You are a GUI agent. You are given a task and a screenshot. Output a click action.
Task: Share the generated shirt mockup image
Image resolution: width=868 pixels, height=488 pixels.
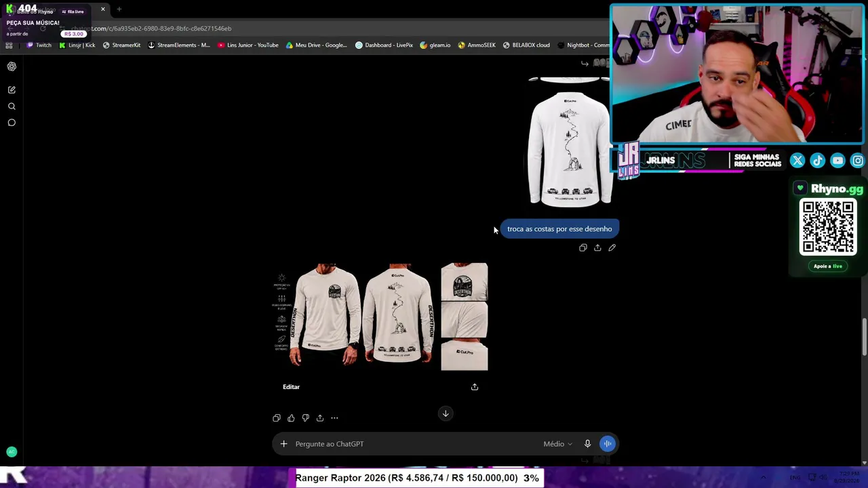point(475,387)
